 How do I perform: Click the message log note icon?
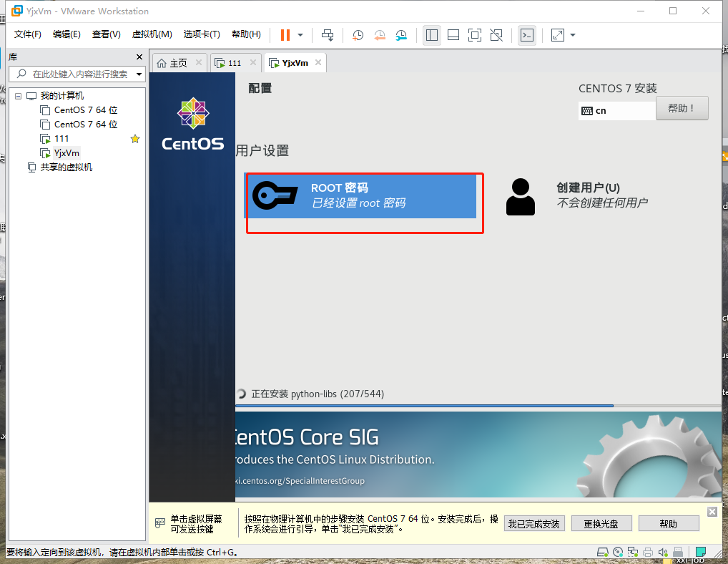pyautogui.click(x=701, y=552)
